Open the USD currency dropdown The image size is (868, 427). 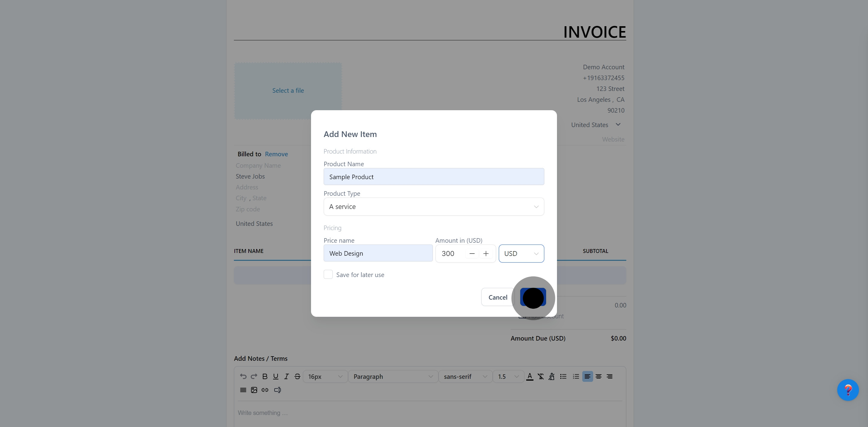pos(521,254)
